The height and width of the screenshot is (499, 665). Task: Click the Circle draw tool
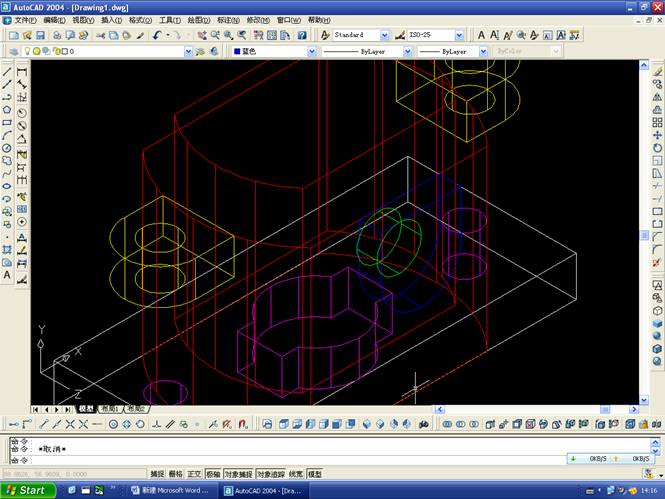coord(7,148)
